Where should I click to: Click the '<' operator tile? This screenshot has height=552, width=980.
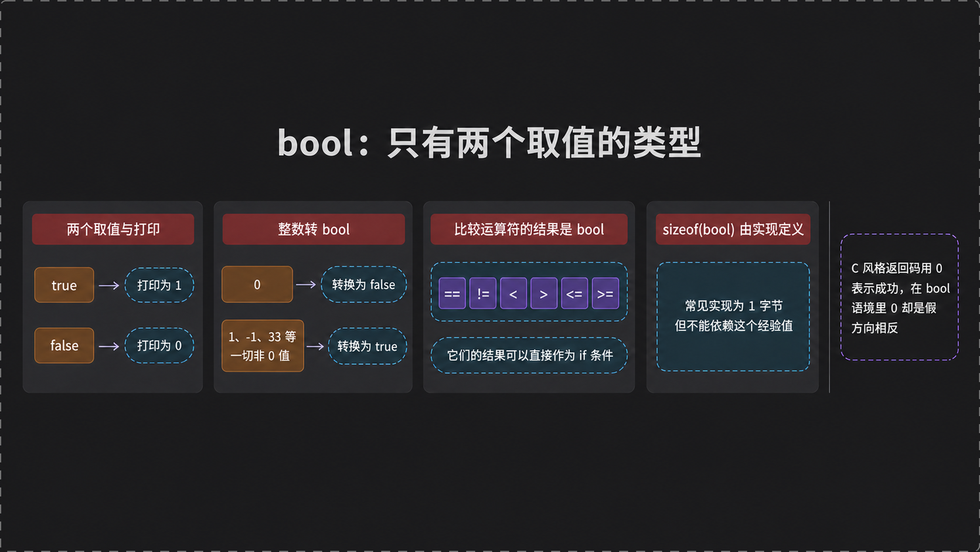coord(513,293)
